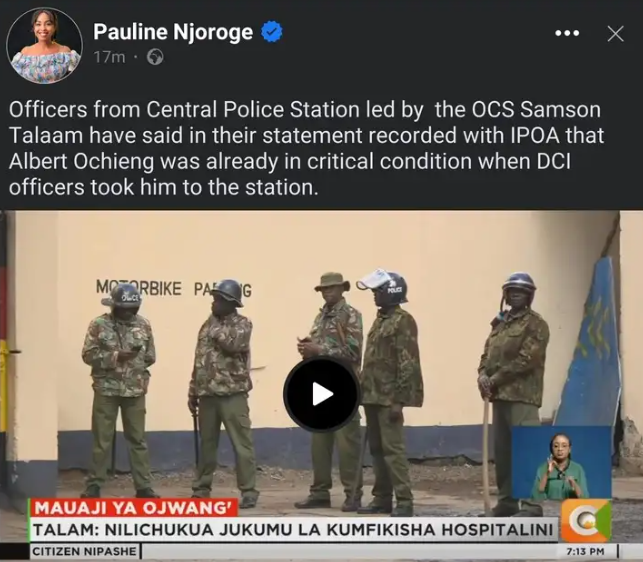Click the TALAM headline ticker text
This screenshot has width=643, height=562.
(x=293, y=530)
